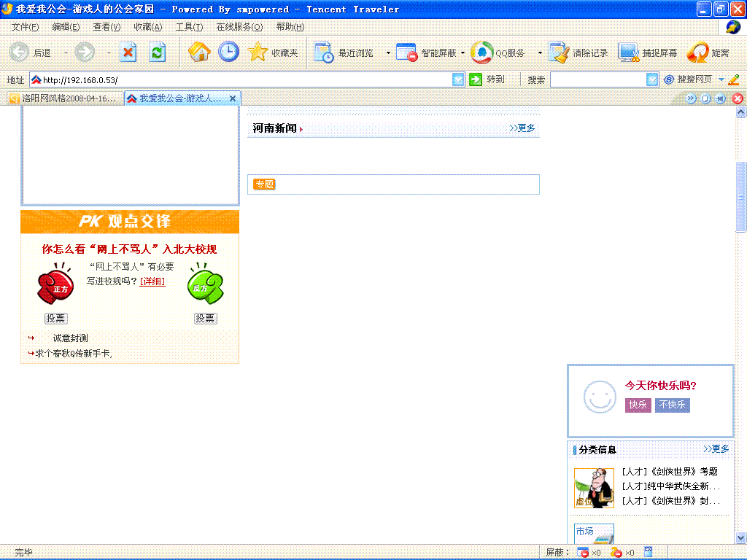This screenshot has width=747, height=560.
Task: Open the QQ服务 dropdown arrow
Action: coord(539,52)
